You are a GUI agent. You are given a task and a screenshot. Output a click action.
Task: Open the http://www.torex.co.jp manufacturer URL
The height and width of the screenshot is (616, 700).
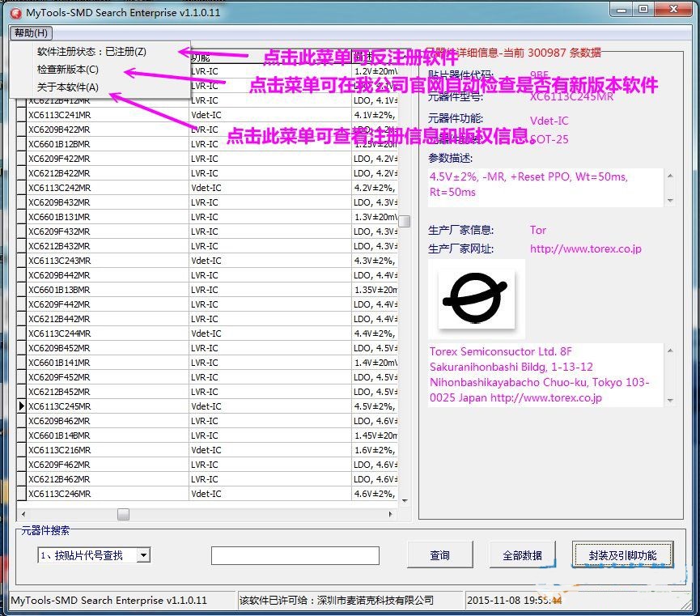point(585,249)
